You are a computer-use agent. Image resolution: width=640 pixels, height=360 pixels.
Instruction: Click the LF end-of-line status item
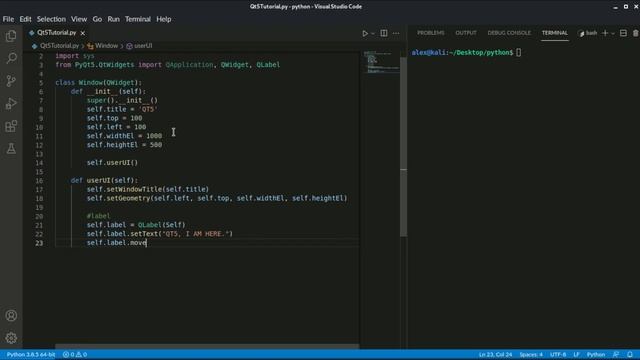point(576,354)
